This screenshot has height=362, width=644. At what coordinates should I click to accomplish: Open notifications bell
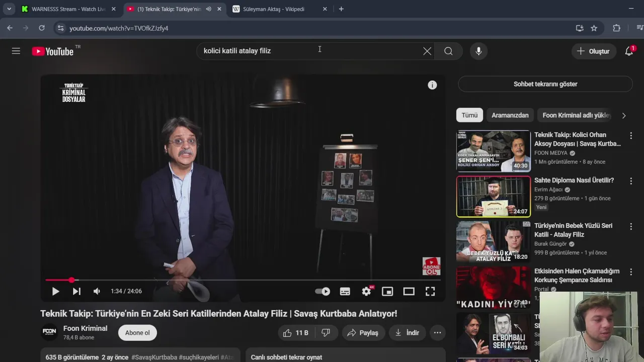click(629, 51)
